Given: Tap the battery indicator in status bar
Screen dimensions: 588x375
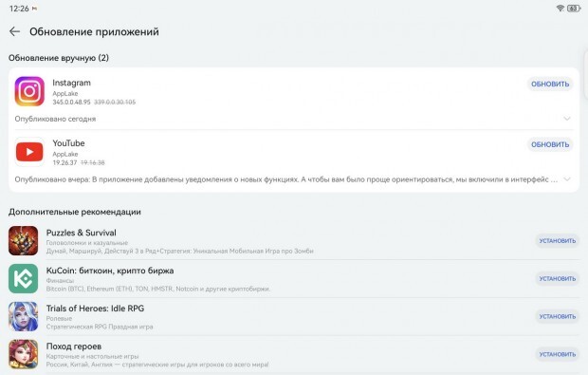Looking at the screenshot, I should 574,9.
